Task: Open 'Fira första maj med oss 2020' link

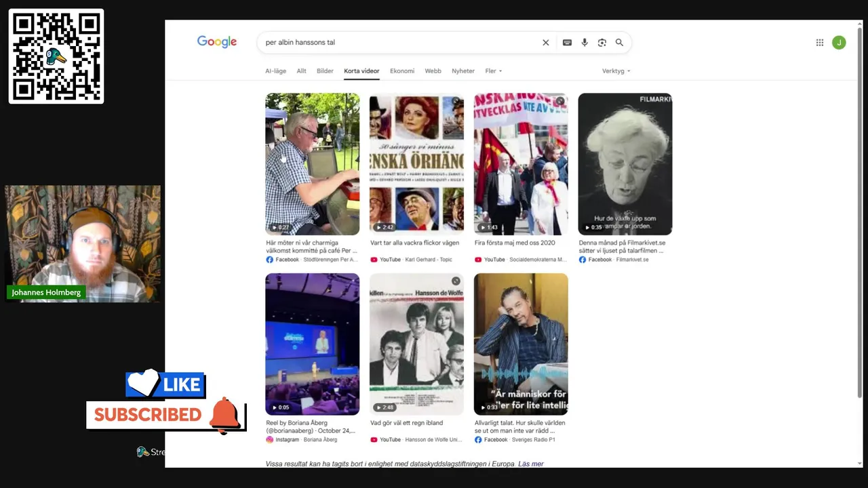Action: [x=515, y=243]
